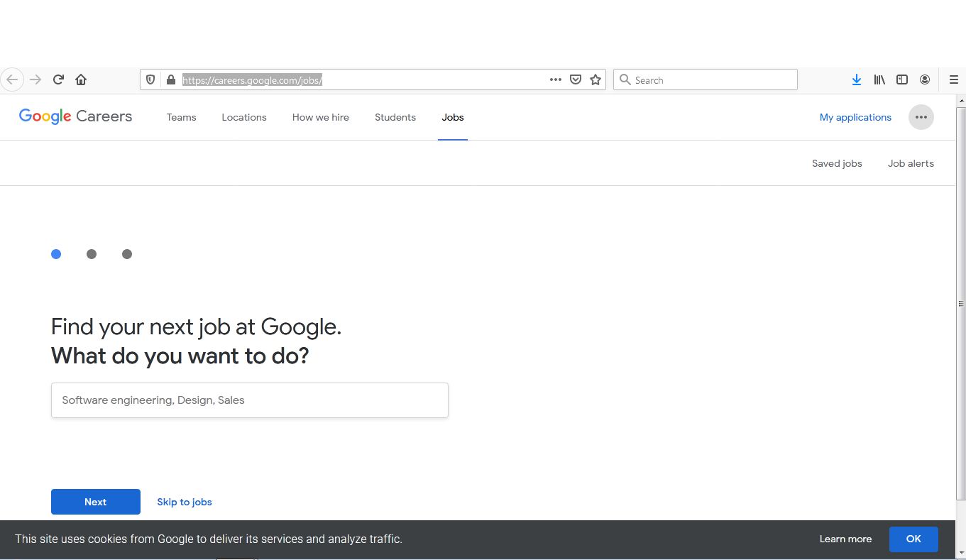Toggle the sidebar view icon
This screenshot has width=966, height=560.
click(902, 80)
